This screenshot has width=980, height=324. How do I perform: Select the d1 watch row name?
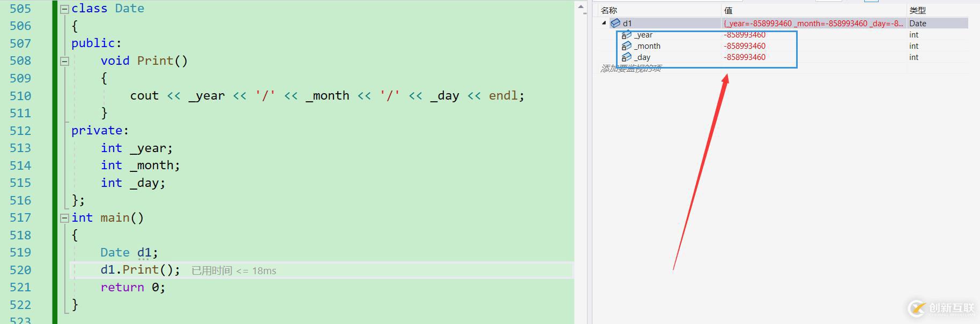pos(627,24)
